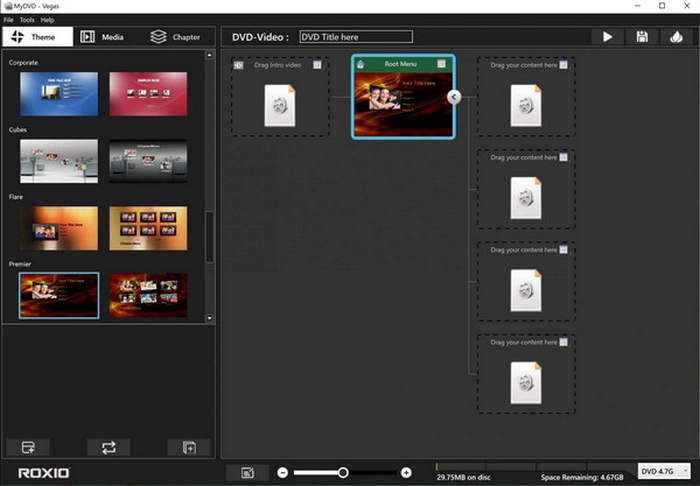The image size is (700, 486).
Task: Click the Cubes category label
Action: (18, 129)
